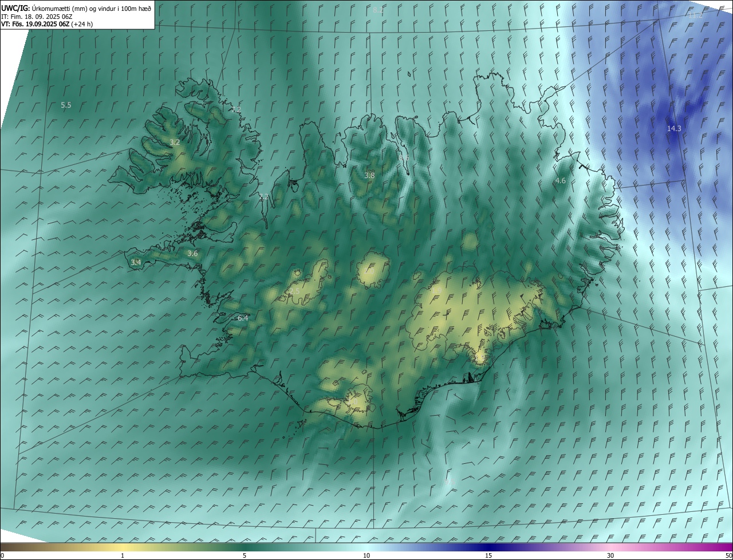
Task: Click the 10 tick on the color scale
Action: pos(366,556)
